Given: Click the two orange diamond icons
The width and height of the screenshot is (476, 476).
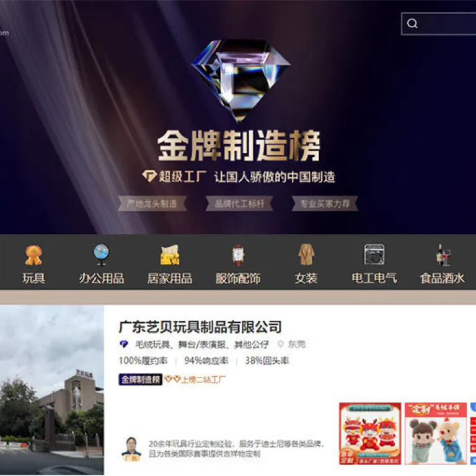Looking at the screenshot, I should 173,379.
